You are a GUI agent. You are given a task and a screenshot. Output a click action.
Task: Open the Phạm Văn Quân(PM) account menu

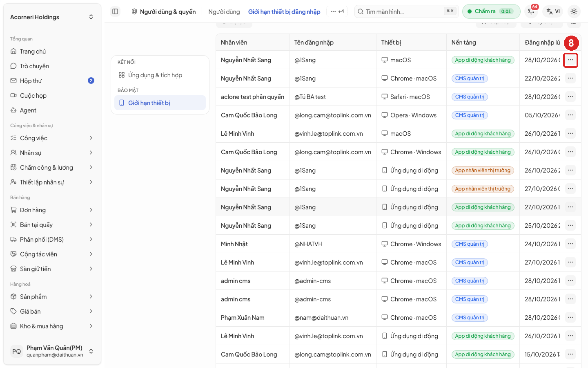[52, 351]
